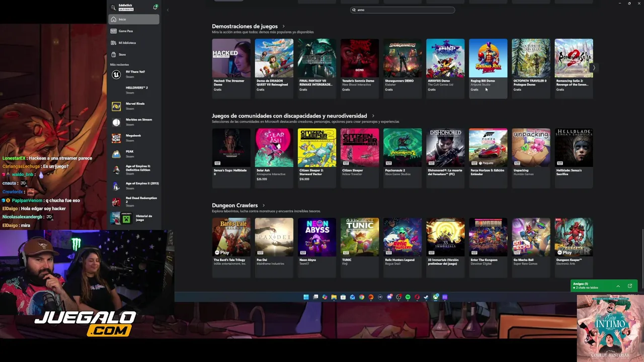
Task: Open the Inicio home page
Action: click(x=133, y=19)
